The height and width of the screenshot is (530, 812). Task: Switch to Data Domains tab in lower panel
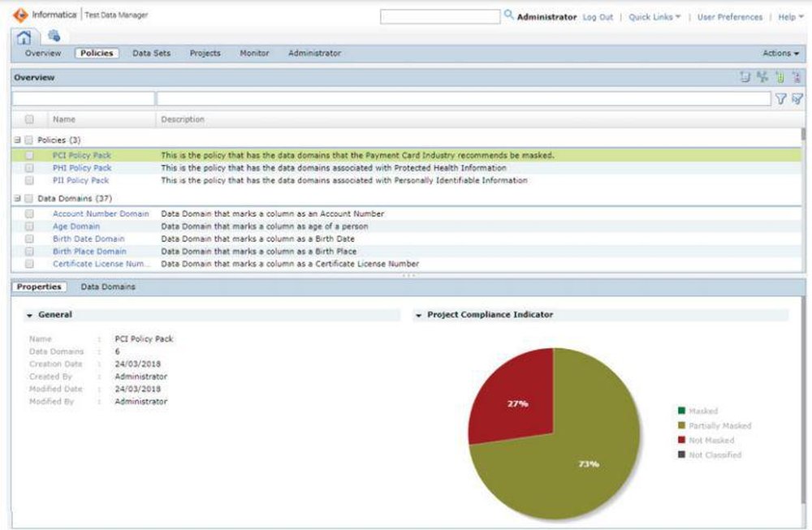108,287
